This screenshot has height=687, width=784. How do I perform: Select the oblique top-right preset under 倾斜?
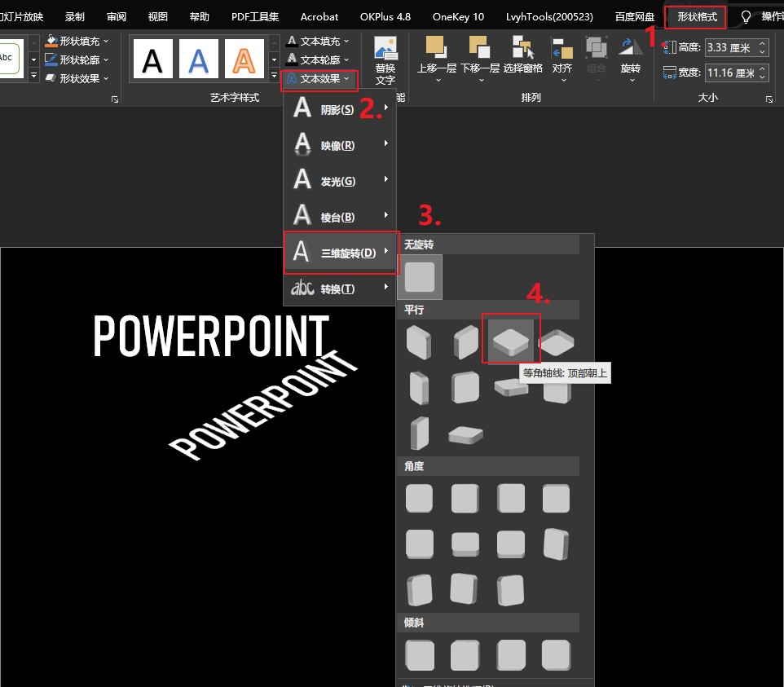(465, 655)
